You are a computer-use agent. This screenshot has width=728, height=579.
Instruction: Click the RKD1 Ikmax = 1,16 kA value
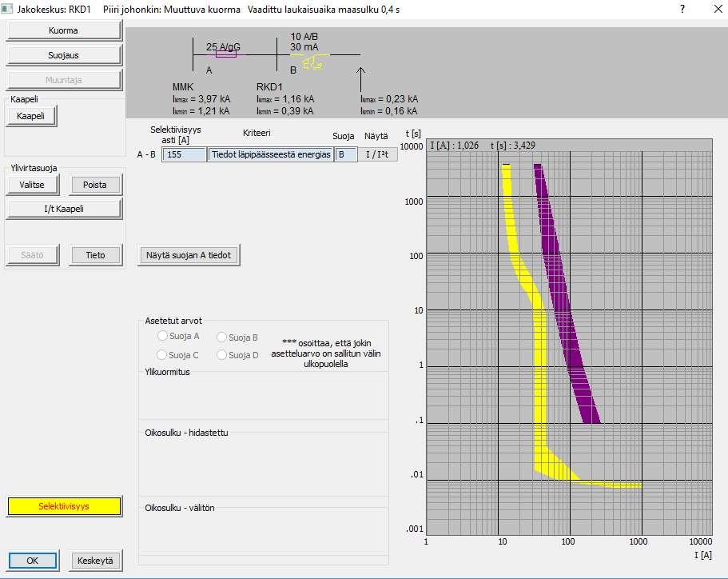[x=285, y=99]
